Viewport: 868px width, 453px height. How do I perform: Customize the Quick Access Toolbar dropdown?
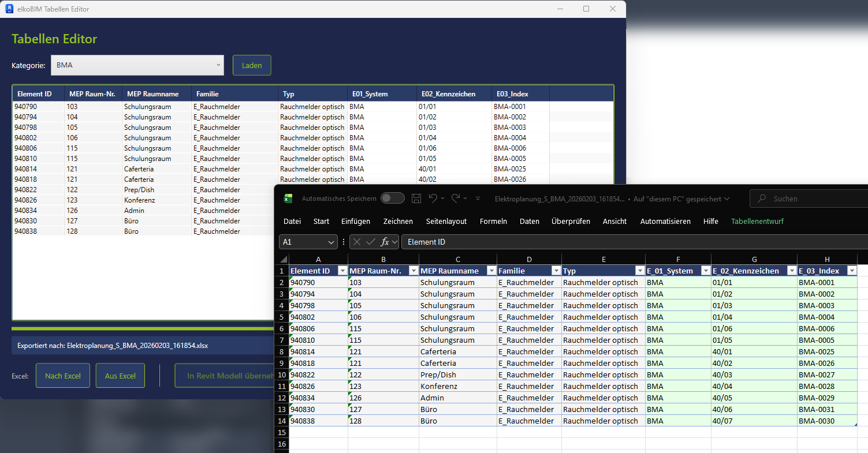478,199
